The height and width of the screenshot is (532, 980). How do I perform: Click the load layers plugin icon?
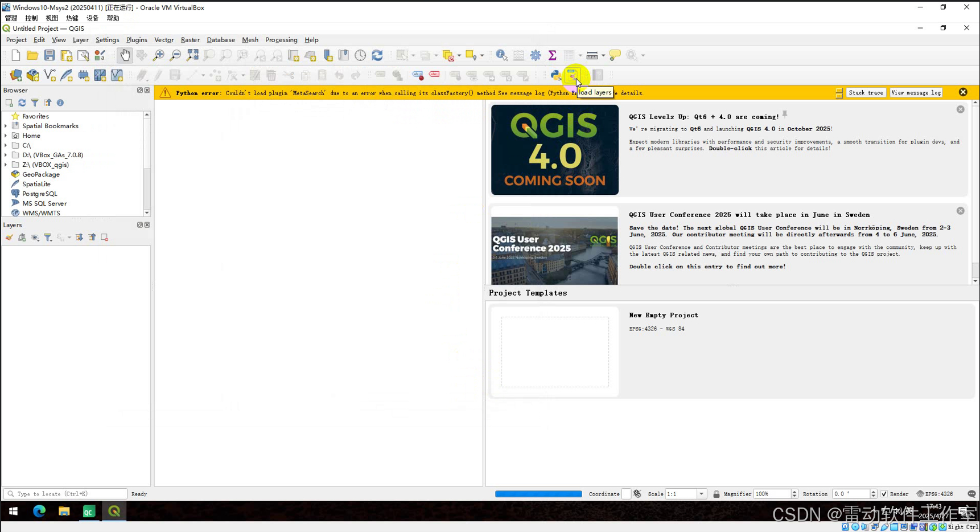(x=572, y=75)
